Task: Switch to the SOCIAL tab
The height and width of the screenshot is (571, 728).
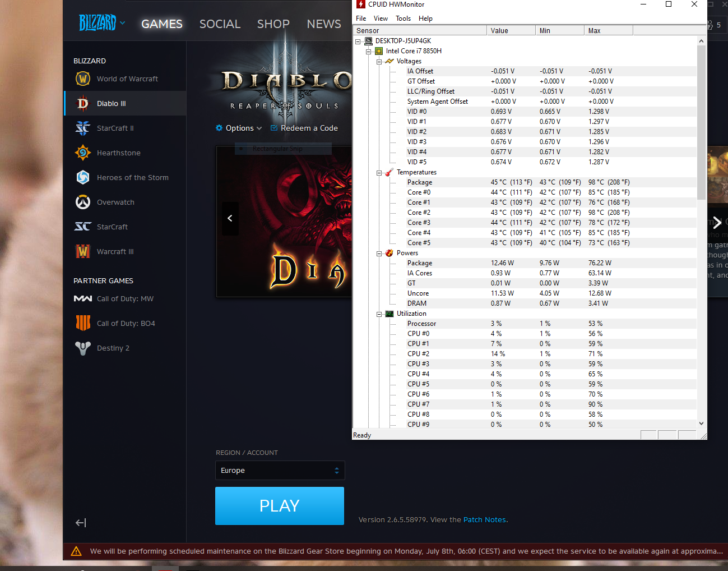Action: (220, 24)
